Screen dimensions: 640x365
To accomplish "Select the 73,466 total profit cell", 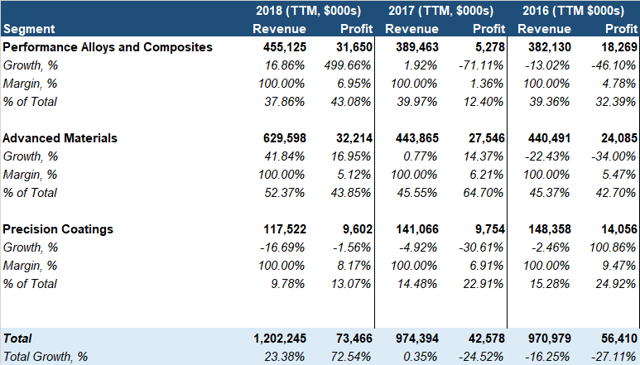I will [354, 338].
